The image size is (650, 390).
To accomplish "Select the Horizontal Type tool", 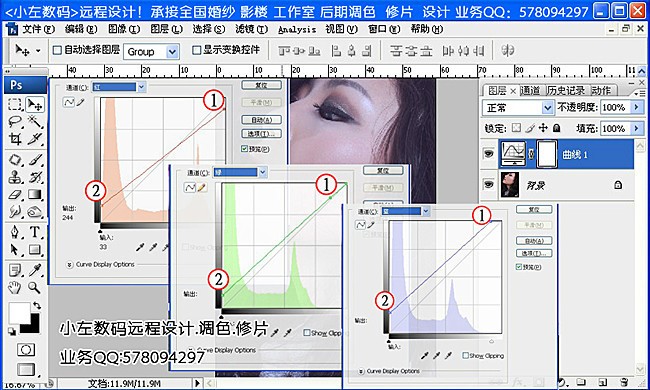I will (x=35, y=231).
